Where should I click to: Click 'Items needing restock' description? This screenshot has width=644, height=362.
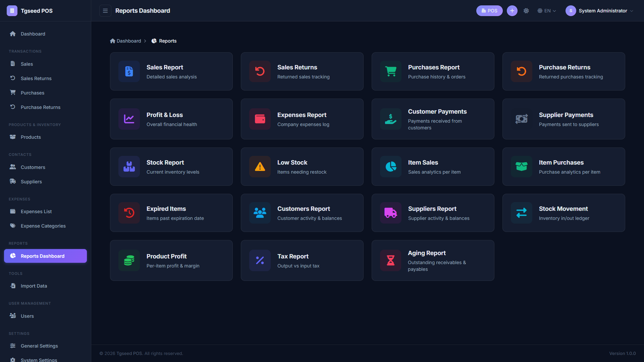302,172
